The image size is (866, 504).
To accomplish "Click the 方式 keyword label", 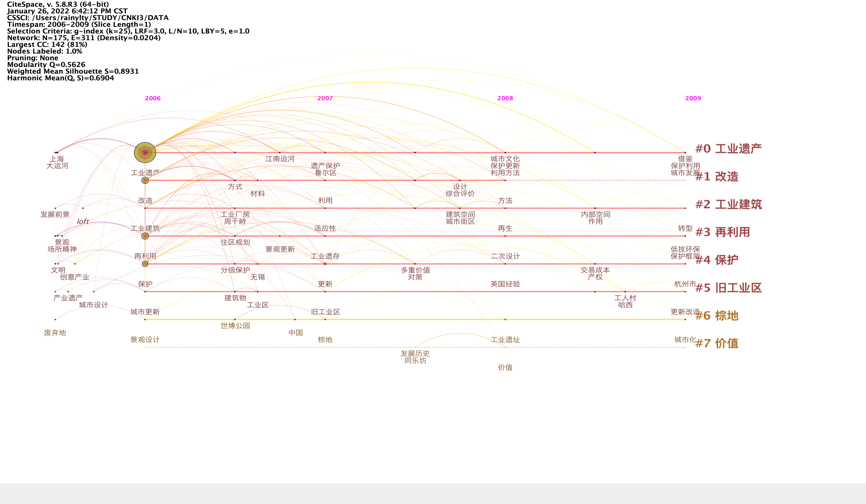I will click(235, 187).
